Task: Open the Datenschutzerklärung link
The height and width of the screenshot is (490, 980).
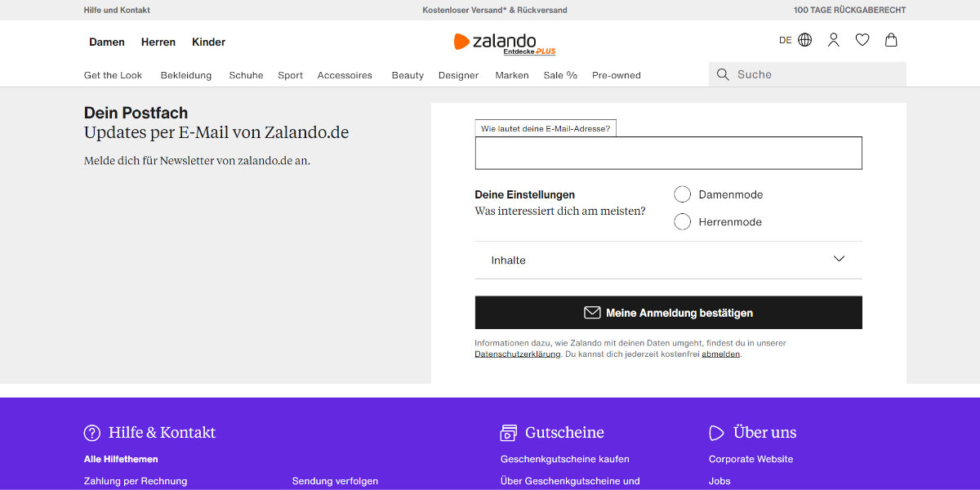Action: point(517,354)
